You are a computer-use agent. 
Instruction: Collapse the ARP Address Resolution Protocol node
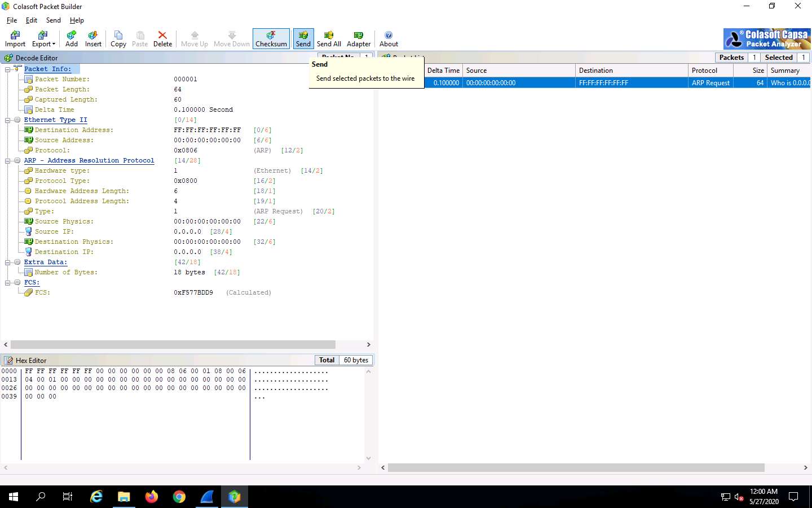pyautogui.click(x=8, y=161)
